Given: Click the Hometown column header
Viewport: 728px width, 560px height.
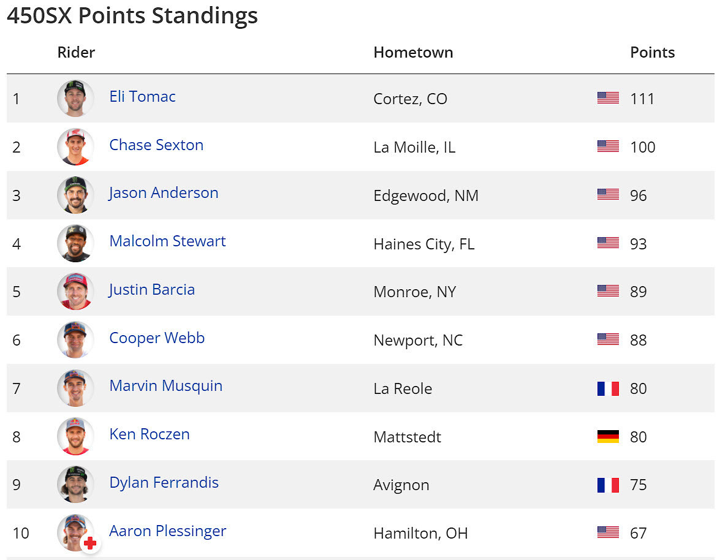Looking at the screenshot, I should click(413, 53).
